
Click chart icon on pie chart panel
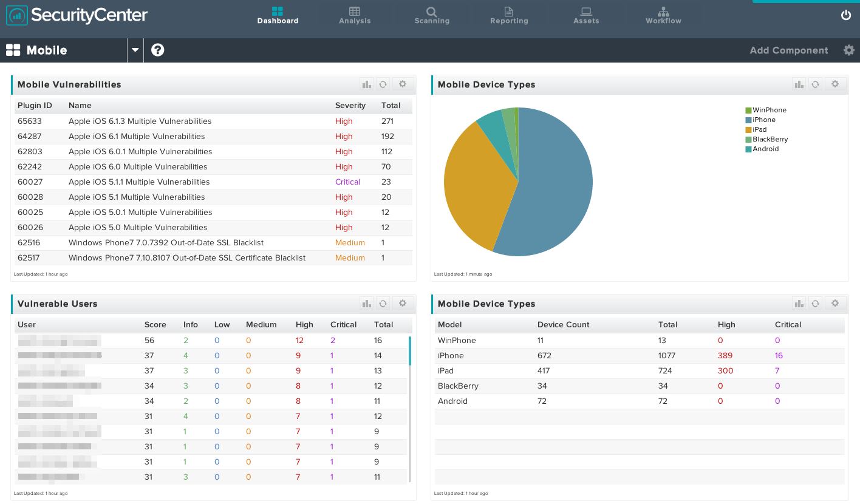pyautogui.click(x=799, y=84)
